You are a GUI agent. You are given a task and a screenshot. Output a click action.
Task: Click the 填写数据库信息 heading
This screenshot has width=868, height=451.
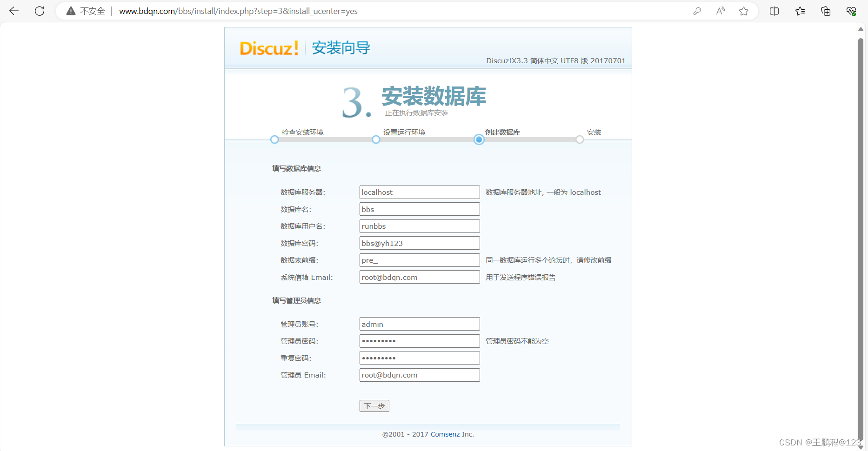pos(296,168)
